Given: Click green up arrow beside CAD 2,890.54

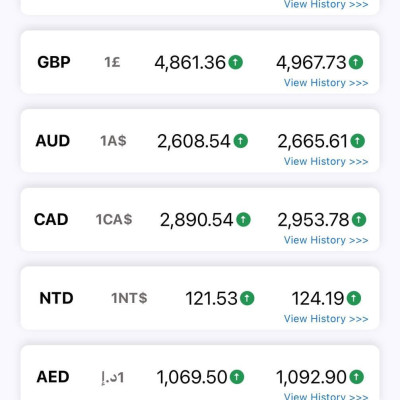Looking at the screenshot, I should click(243, 220).
